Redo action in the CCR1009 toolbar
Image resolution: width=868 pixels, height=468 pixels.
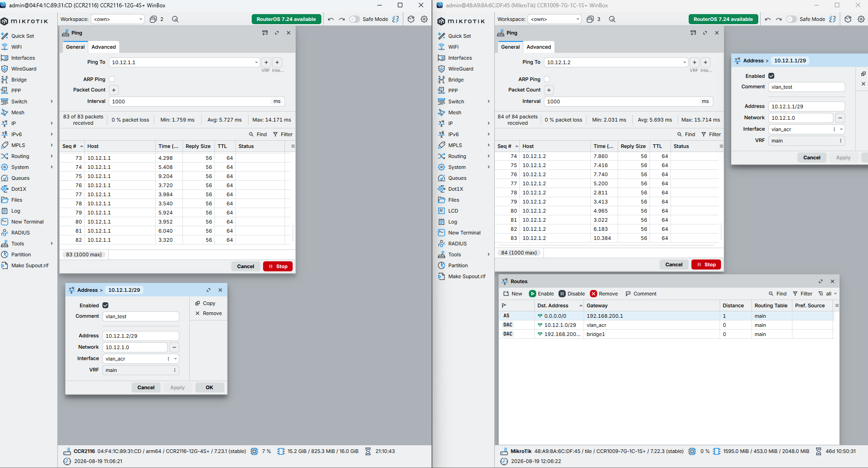pos(779,19)
